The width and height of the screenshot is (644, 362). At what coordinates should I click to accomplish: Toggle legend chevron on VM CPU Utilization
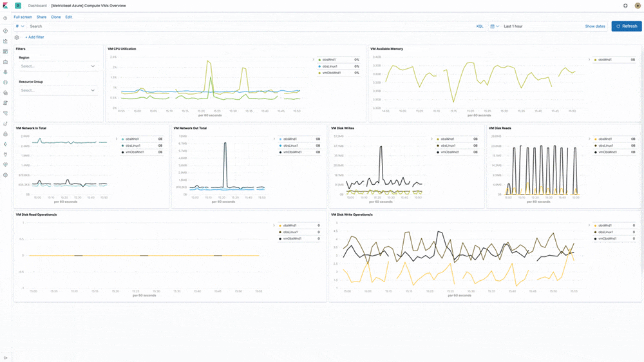click(x=314, y=59)
